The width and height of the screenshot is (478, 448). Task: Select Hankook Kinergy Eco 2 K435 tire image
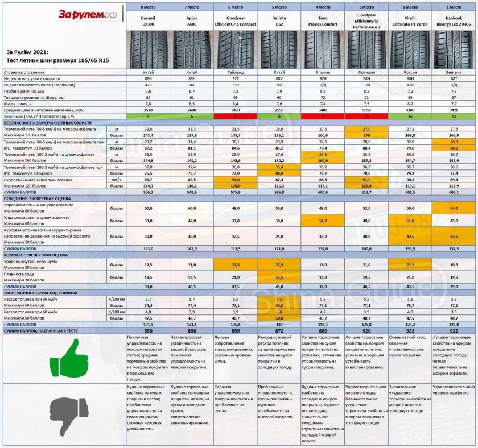(x=454, y=51)
